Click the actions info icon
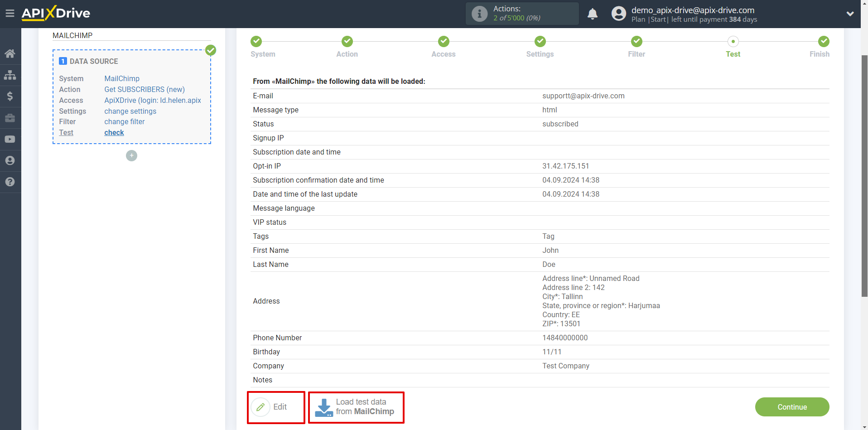The image size is (868, 430). 479,14
